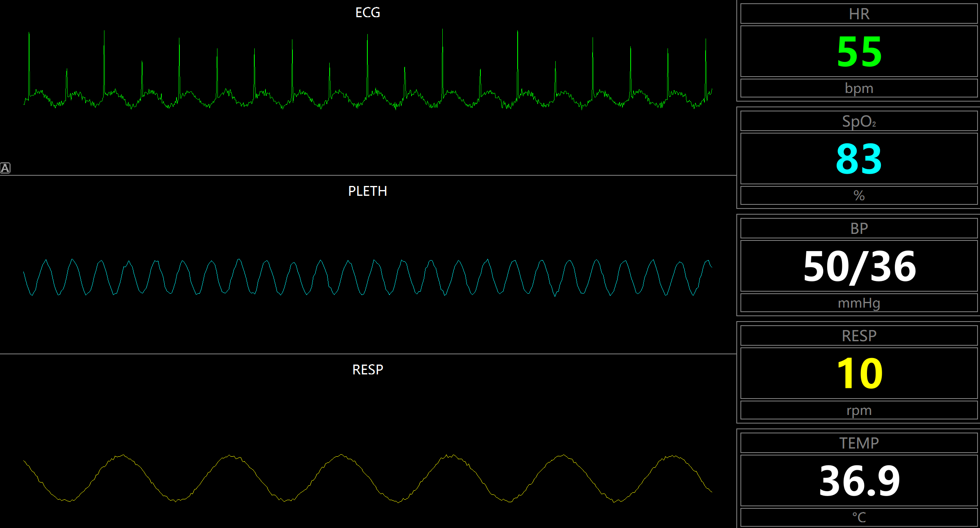Click the BP header label

[859, 229]
